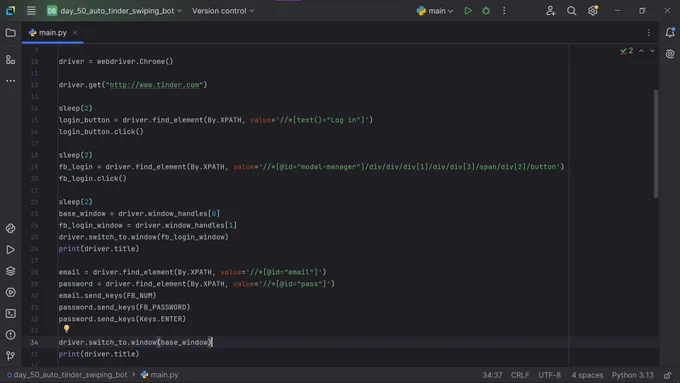Open the Terminal tool window
The height and width of the screenshot is (383, 680).
pos(10,314)
